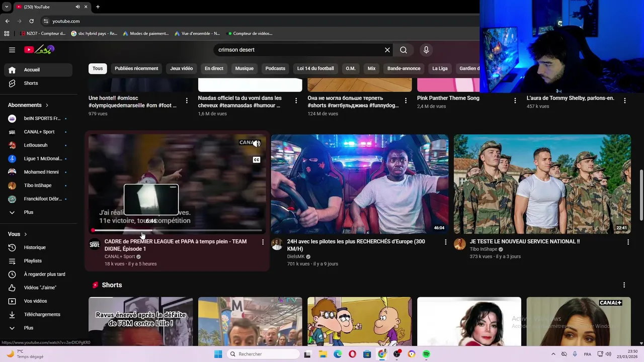Show hidden system tray icons
Viewport: 644px width, 362px height.
pyautogui.click(x=553, y=354)
